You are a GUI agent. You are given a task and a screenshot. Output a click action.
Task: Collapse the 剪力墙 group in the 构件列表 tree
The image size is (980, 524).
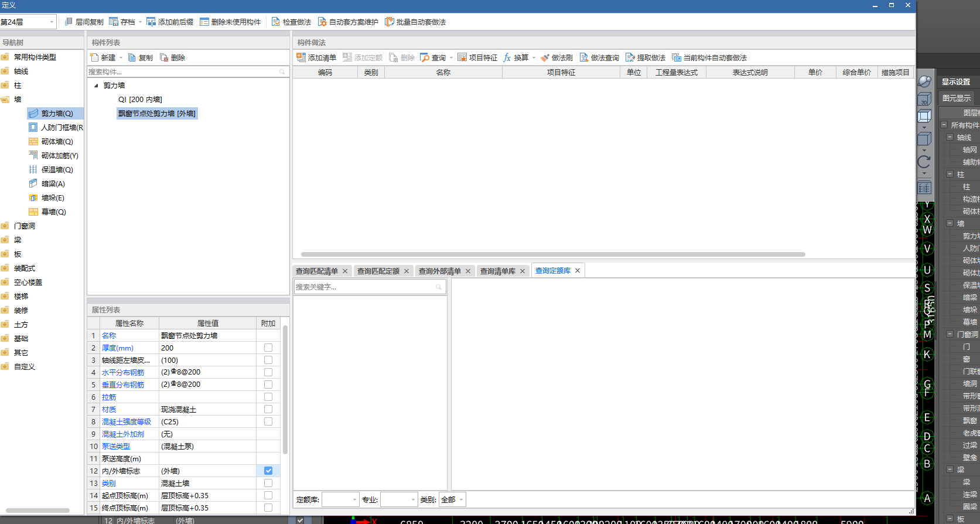pos(96,86)
